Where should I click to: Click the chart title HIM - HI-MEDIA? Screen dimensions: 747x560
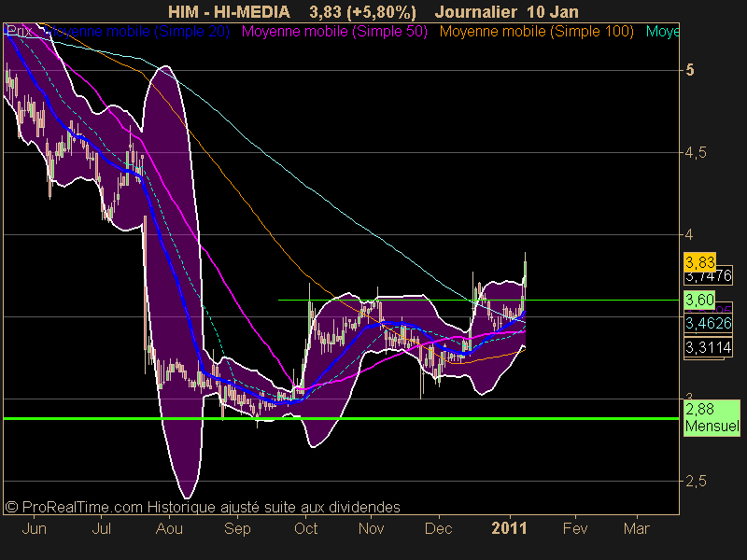229,12
